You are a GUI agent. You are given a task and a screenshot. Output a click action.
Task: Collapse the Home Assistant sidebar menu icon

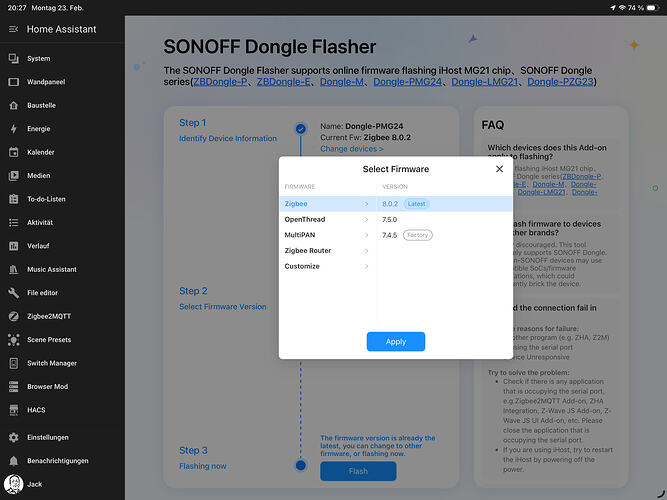[x=14, y=29]
